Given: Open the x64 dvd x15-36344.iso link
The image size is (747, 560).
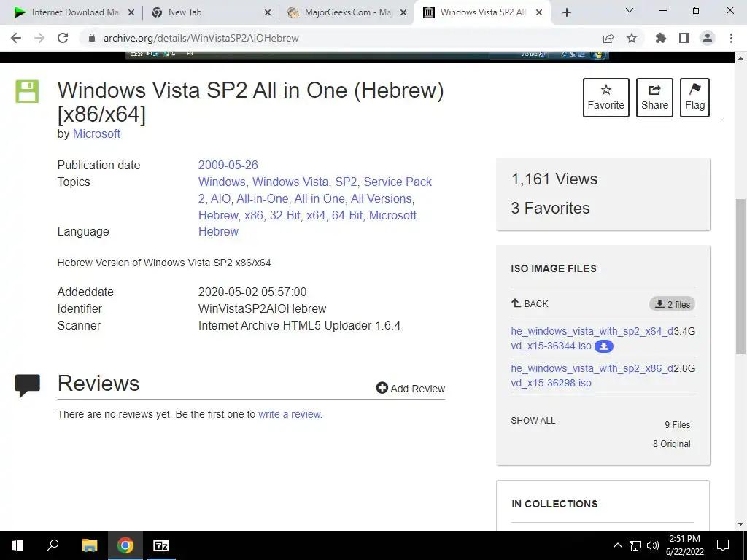Looking at the screenshot, I should [x=592, y=338].
